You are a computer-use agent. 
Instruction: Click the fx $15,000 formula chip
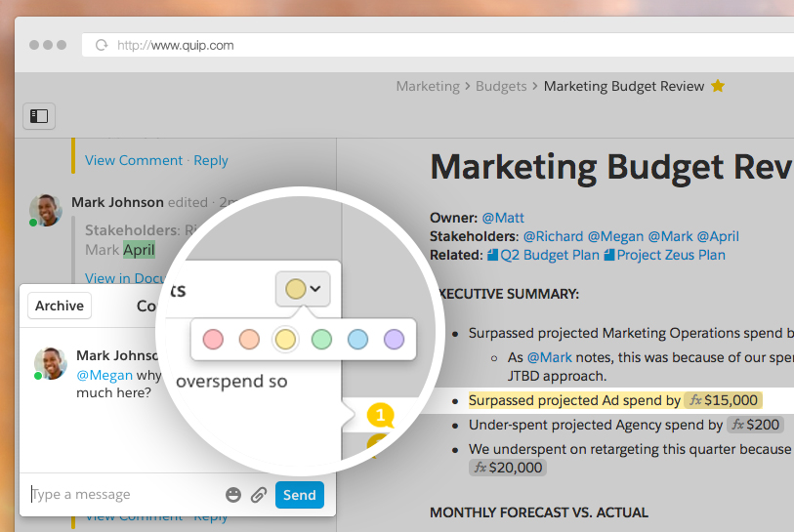724,400
